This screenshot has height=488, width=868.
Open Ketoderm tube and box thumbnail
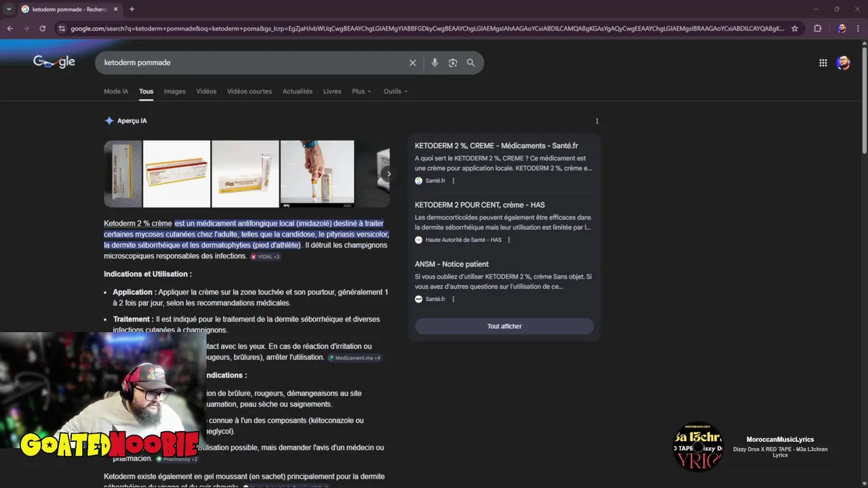tap(245, 174)
